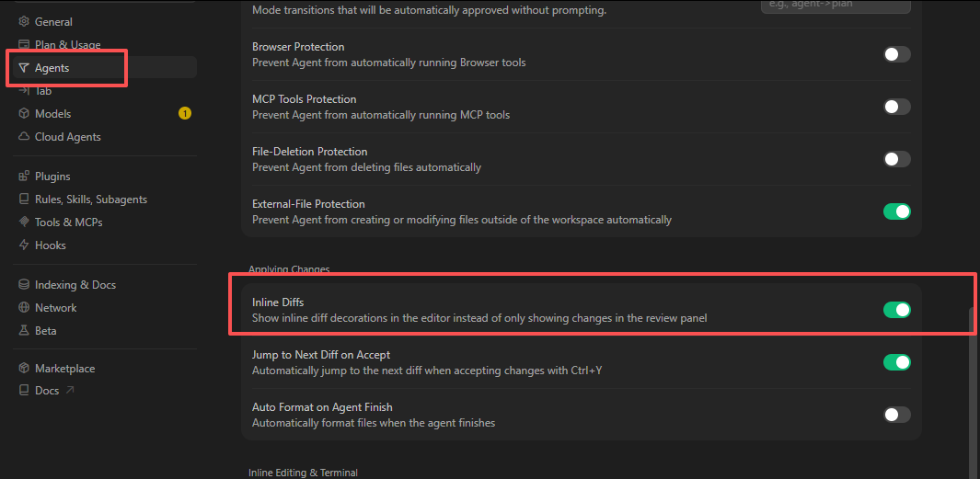
Task: Enable Auto Format on Agent Finish
Action: pos(896,415)
